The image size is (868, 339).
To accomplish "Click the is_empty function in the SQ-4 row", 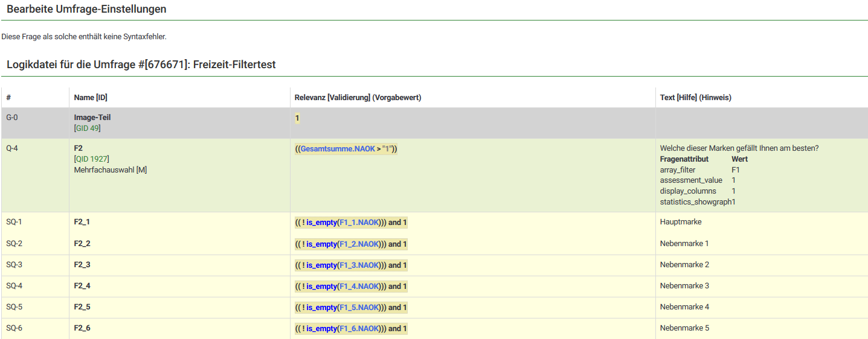I will [x=321, y=287].
